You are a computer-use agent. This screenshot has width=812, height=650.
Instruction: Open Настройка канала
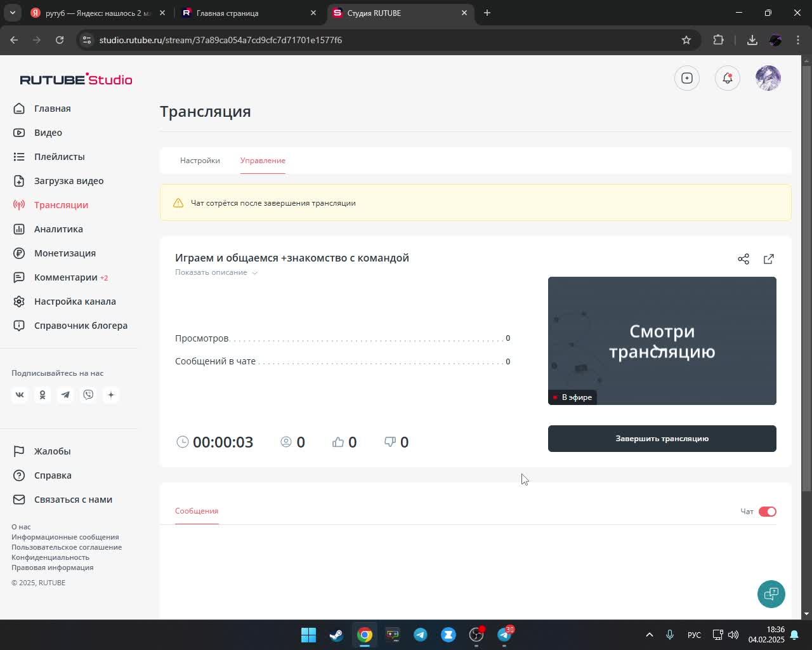coord(75,302)
